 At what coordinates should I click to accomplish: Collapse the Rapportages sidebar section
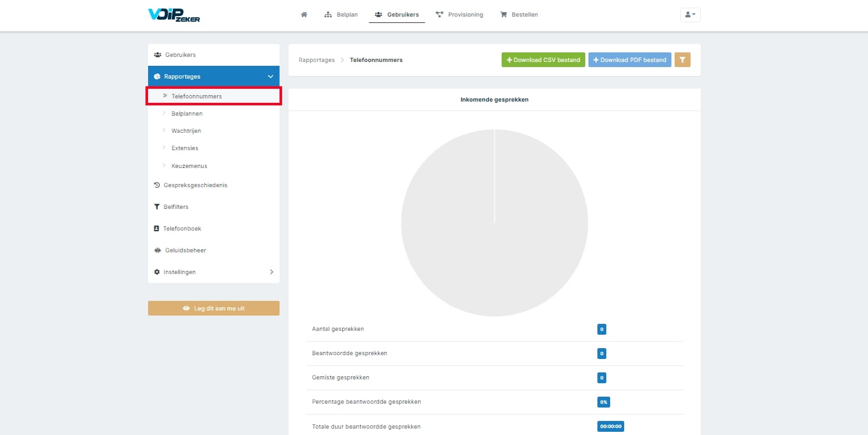click(x=214, y=77)
